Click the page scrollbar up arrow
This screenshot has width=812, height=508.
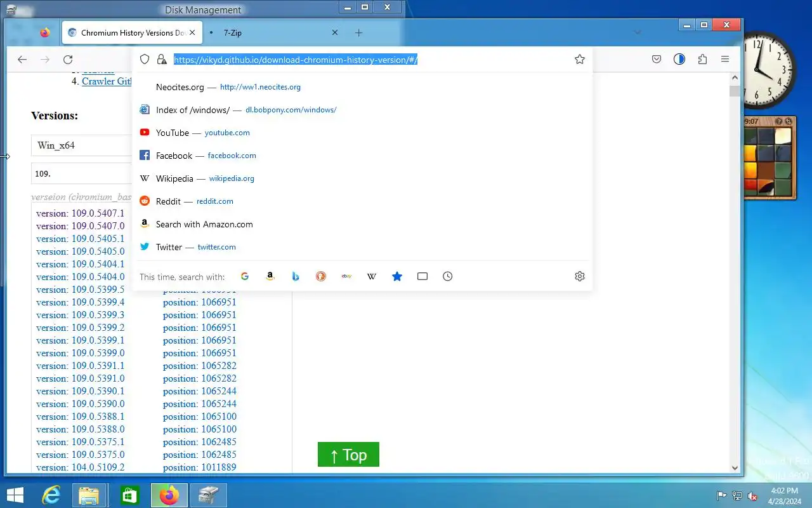point(735,78)
